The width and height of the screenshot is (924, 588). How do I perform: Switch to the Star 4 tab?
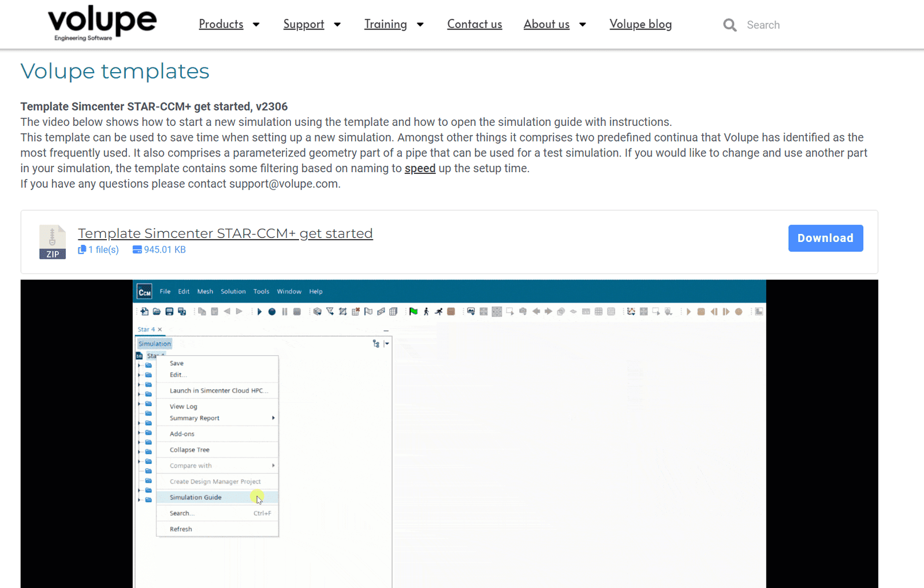[x=146, y=329]
